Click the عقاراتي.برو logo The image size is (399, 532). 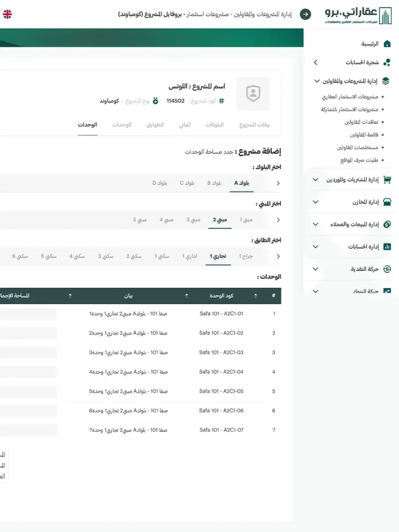click(x=358, y=15)
